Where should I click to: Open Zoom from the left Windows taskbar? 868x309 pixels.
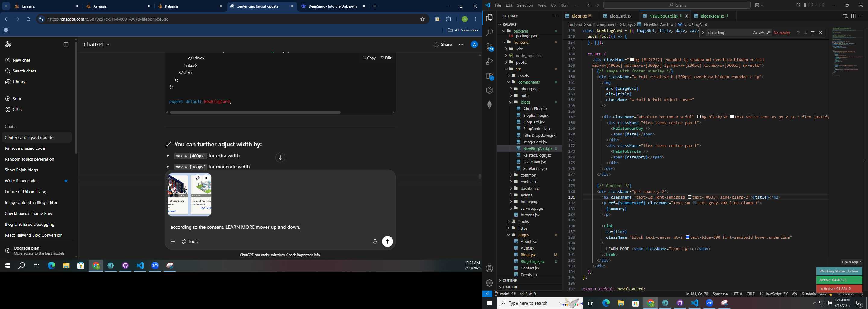[x=155, y=266]
